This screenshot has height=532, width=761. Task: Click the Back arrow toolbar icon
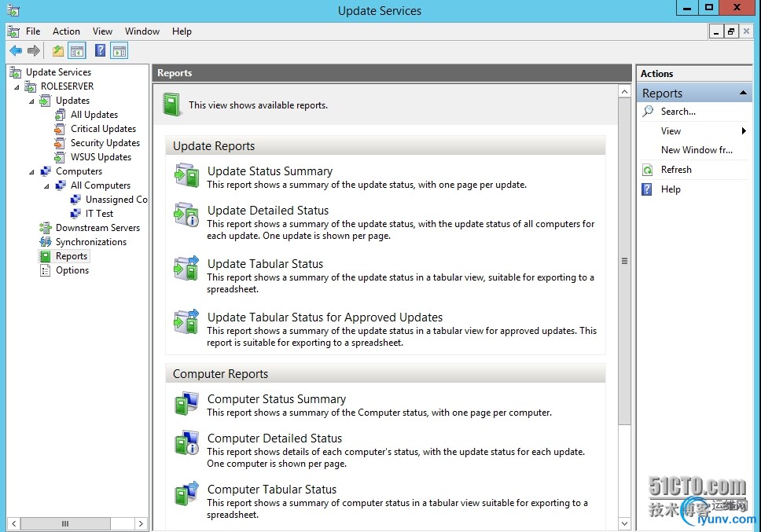[x=16, y=50]
